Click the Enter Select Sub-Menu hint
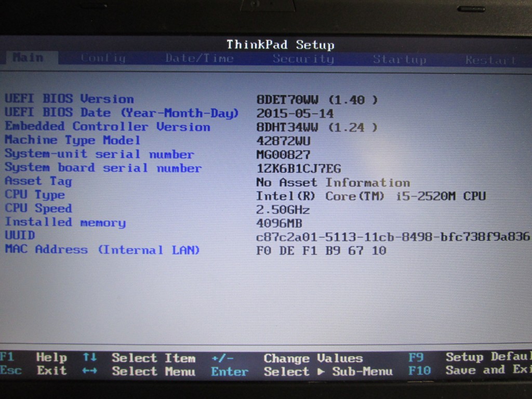Viewport: 532px width, 399px height. pos(302,371)
